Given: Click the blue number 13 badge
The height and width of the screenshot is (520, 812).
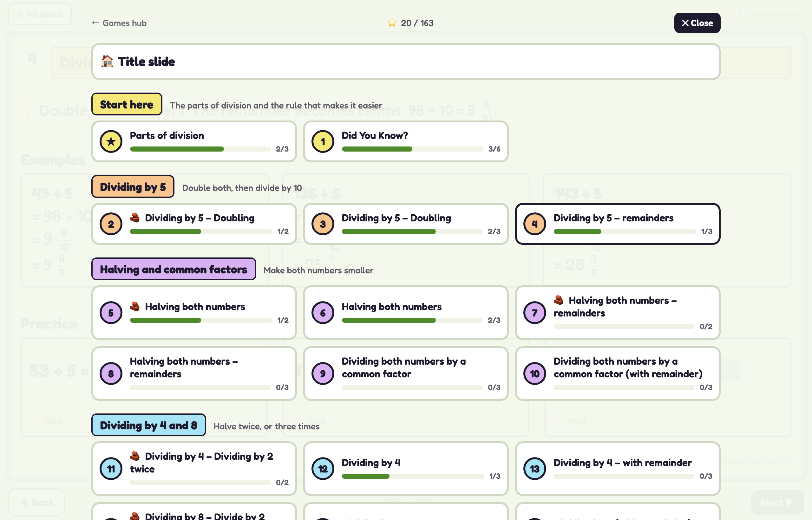Looking at the screenshot, I should pyautogui.click(x=534, y=469).
